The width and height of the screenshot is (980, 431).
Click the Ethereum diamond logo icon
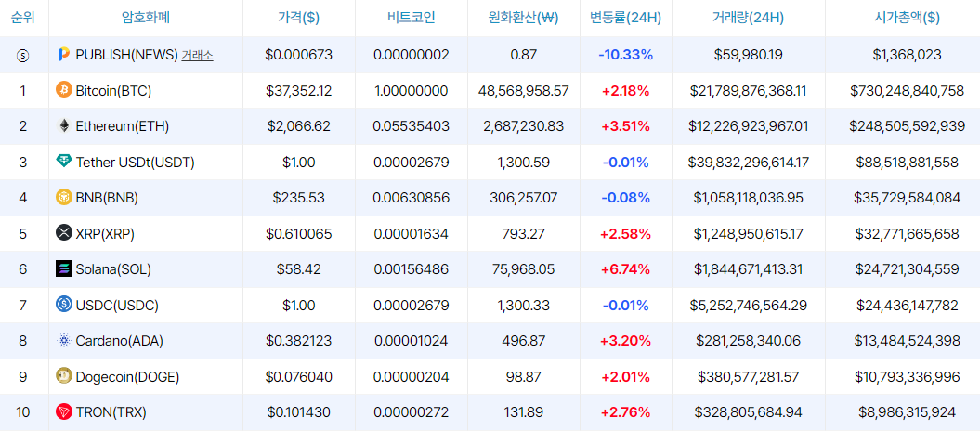[x=64, y=126]
